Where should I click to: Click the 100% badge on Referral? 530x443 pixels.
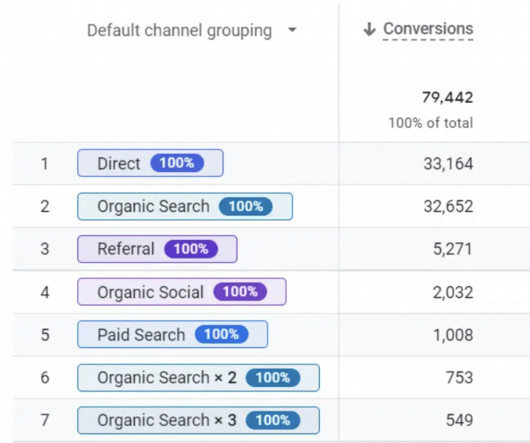pyautogui.click(x=191, y=249)
